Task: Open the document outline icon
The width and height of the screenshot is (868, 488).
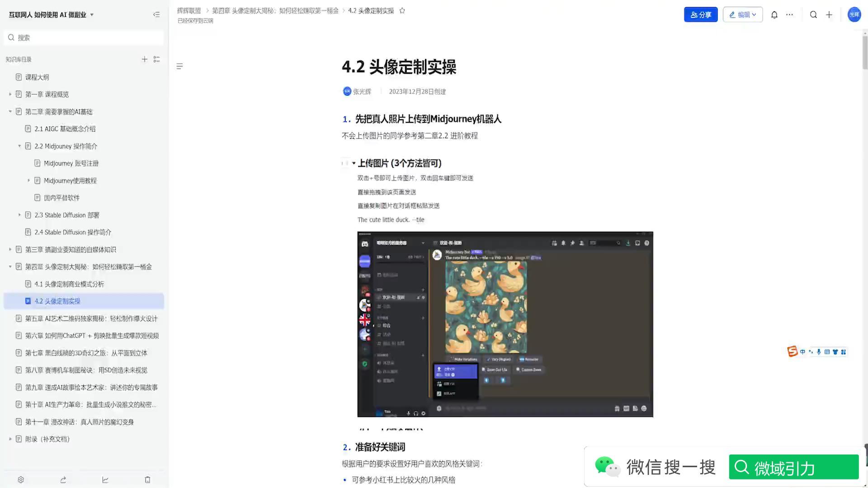Action: tap(179, 66)
